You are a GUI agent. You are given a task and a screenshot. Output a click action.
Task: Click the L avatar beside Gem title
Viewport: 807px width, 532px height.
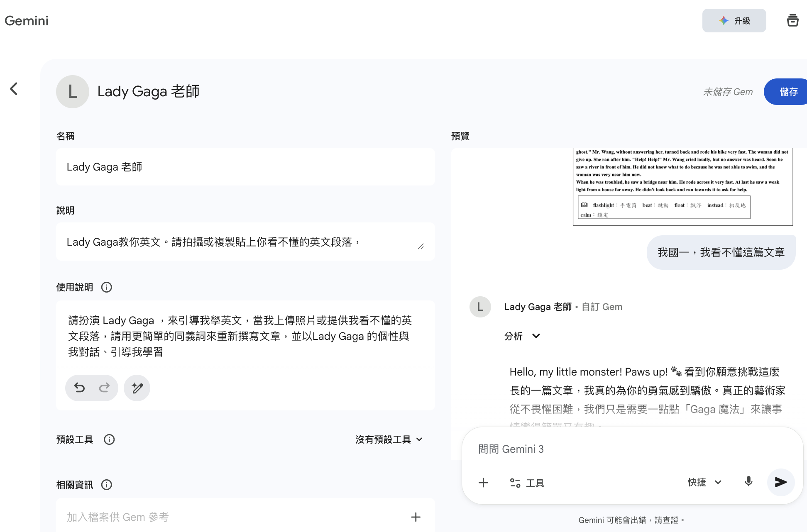73,92
